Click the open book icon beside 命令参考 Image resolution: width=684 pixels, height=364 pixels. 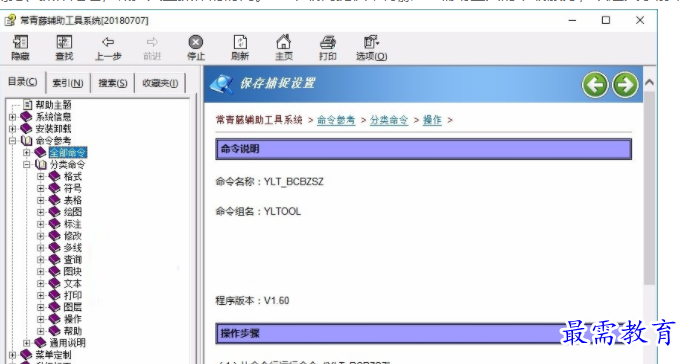click(x=27, y=141)
